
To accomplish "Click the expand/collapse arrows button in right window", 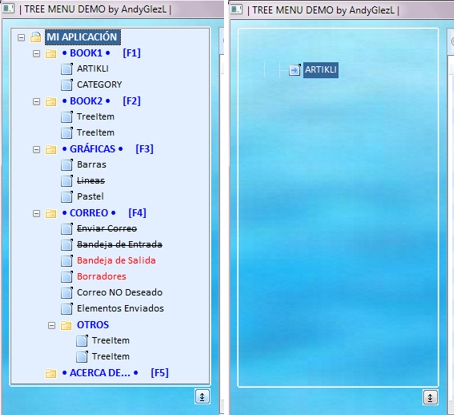I will click(x=430, y=397).
